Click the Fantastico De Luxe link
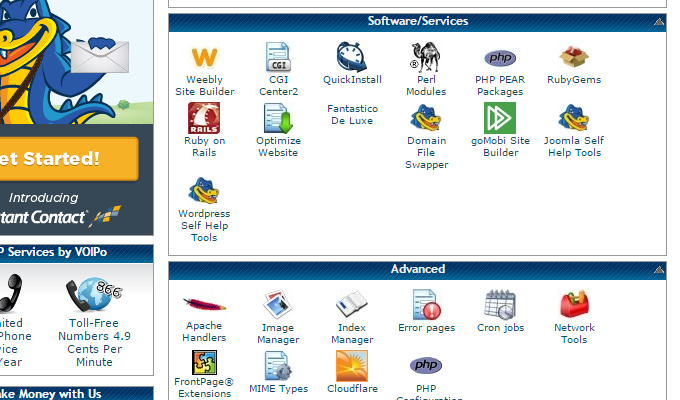680x400 pixels. [352, 115]
